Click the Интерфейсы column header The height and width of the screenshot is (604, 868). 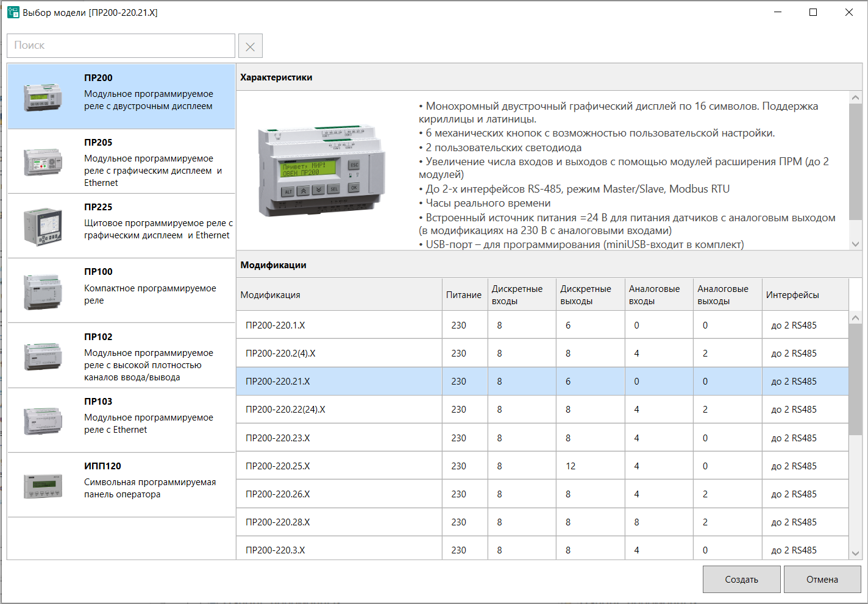[x=803, y=295]
